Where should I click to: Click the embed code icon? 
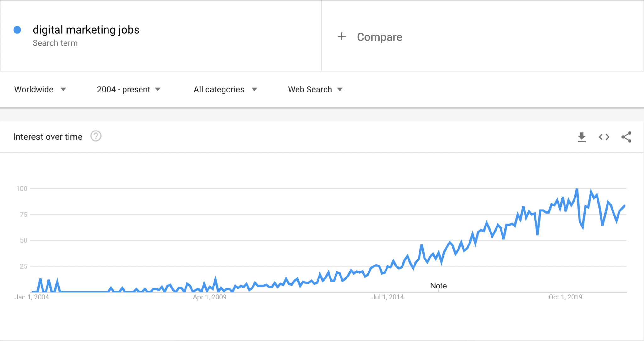click(x=604, y=137)
